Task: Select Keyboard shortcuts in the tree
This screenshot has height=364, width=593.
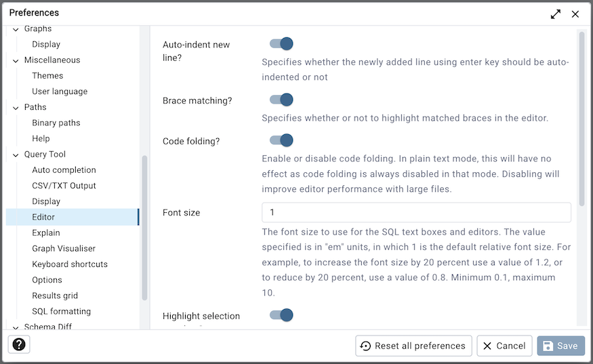Action: coord(70,264)
